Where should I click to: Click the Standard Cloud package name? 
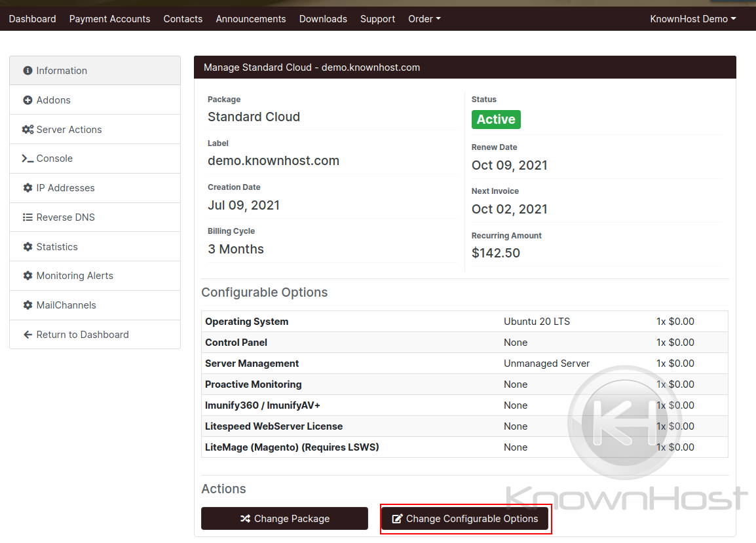click(254, 117)
